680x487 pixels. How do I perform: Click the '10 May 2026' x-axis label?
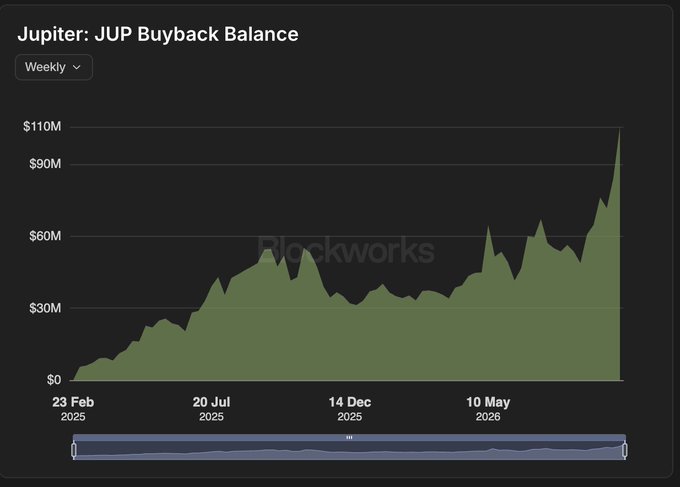(488, 409)
